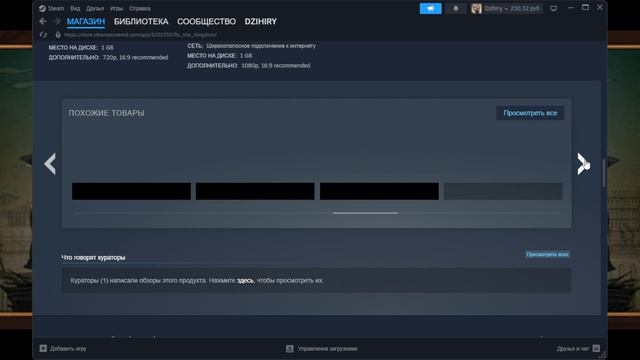Viewport: 640px width, 360px height.
Task: Enter Big Picture mode via monitor icon
Action: tap(554, 8)
